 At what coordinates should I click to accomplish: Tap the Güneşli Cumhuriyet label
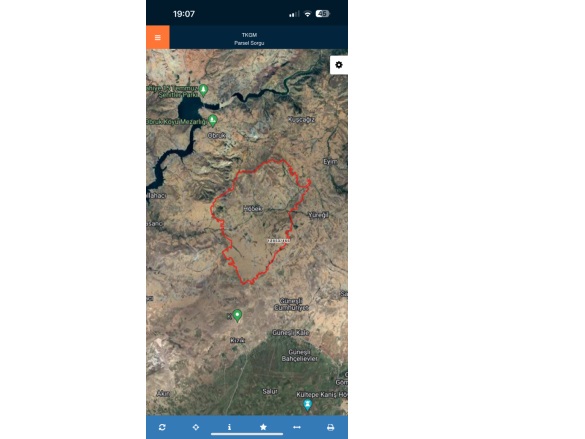pyautogui.click(x=291, y=304)
